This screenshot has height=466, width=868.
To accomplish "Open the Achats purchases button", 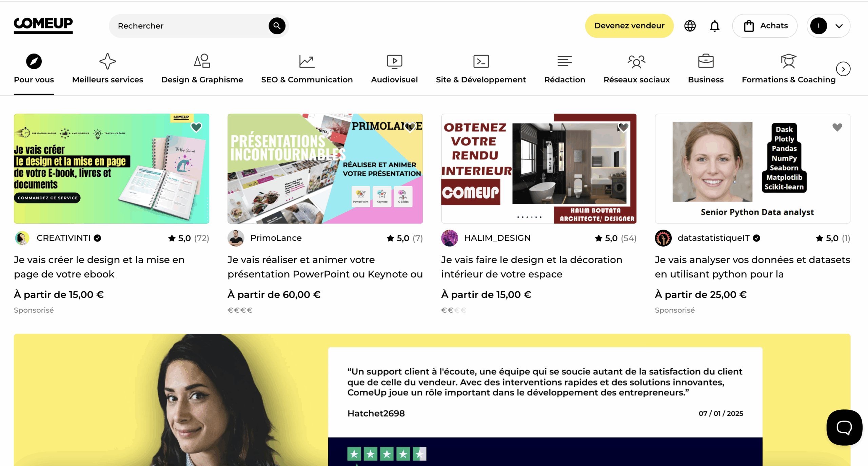I will [x=765, y=26].
